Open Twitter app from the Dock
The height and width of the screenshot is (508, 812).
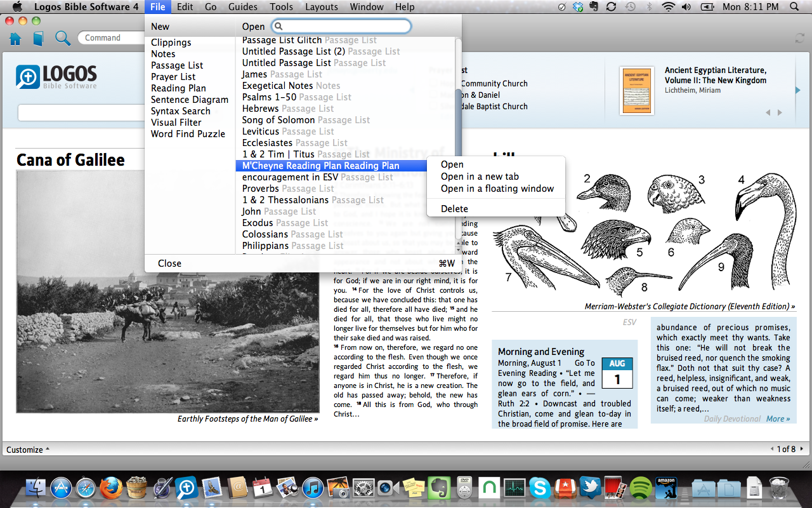coord(590,488)
